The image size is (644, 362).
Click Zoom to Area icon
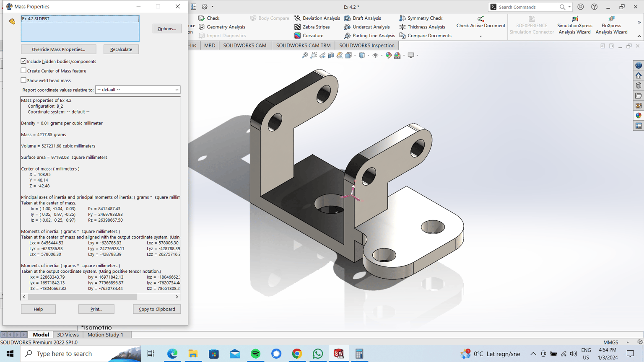[314, 55]
